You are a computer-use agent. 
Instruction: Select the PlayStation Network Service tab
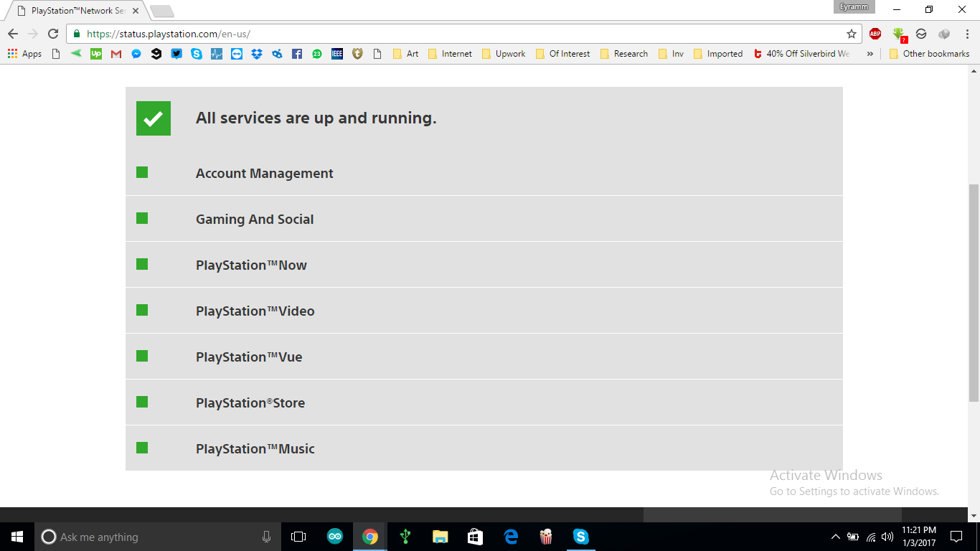click(x=75, y=11)
